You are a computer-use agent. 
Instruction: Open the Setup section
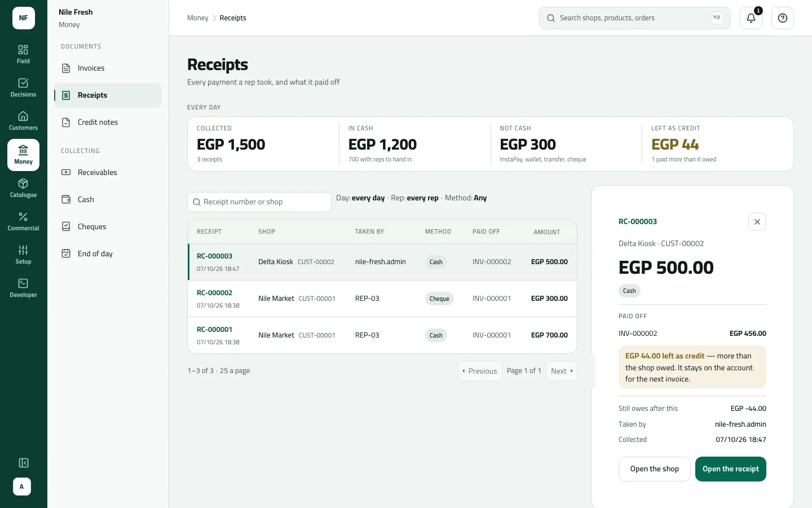click(23, 255)
